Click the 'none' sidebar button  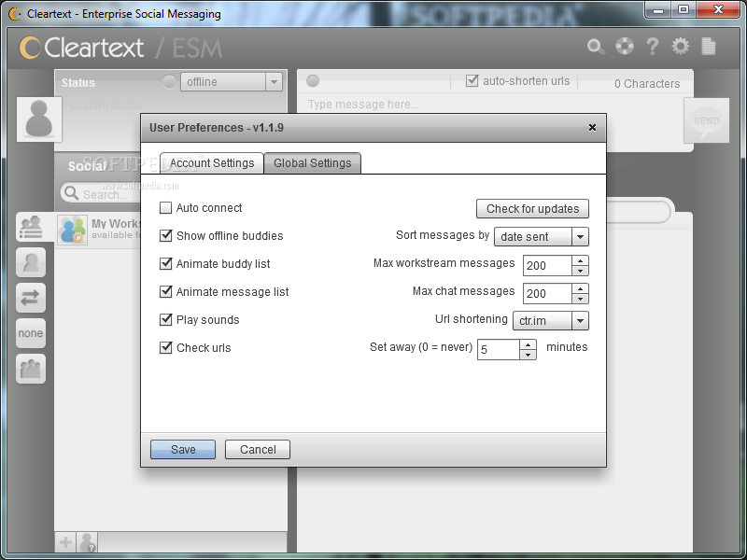(31, 333)
